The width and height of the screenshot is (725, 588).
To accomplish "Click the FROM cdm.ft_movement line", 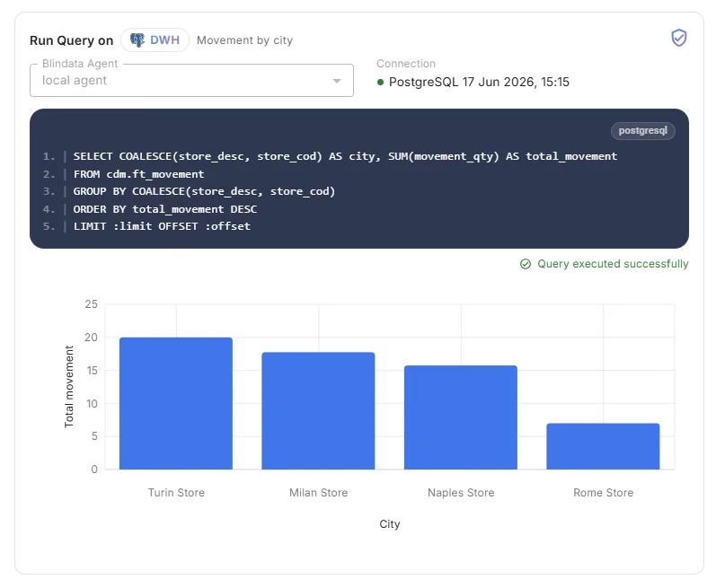I will coord(138,174).
